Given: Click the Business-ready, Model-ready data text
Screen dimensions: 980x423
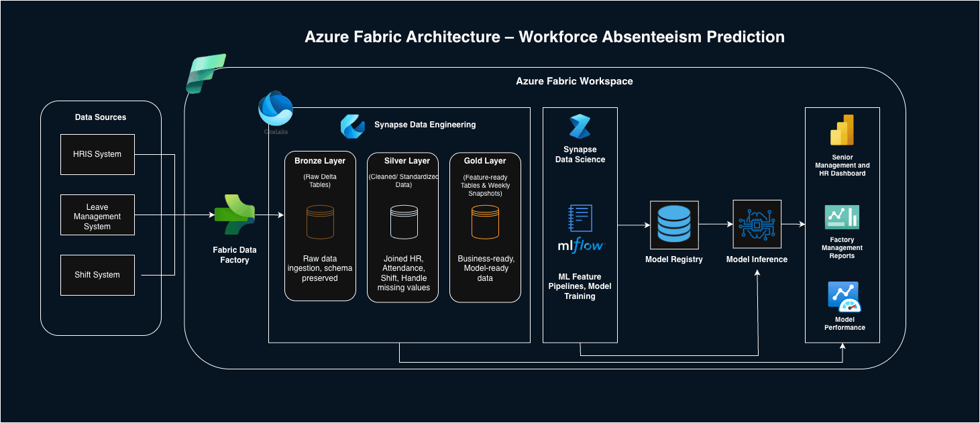Looking at the screenshot, I should pos(485,268).
